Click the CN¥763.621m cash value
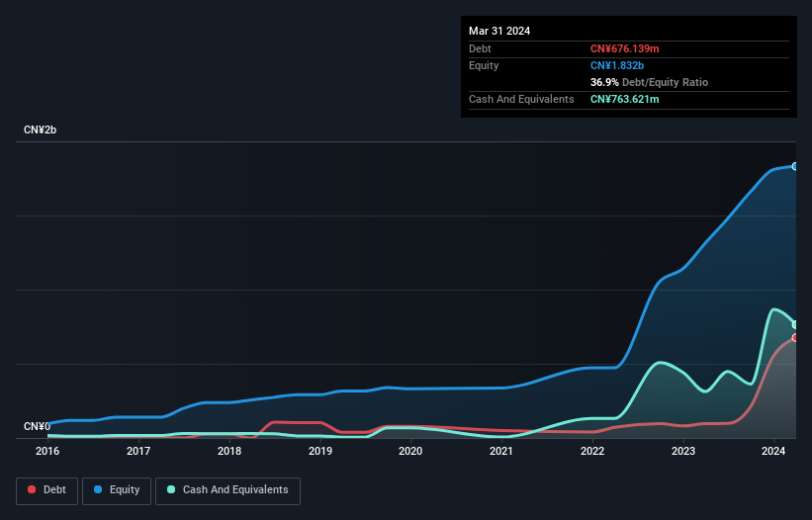The image size is (812, 520). point(624,99)
